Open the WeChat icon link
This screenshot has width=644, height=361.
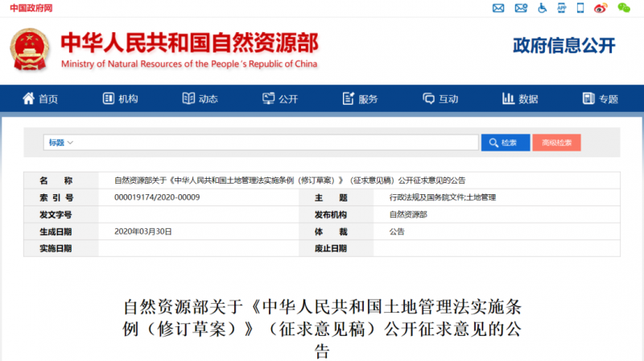tap(624, 8)
